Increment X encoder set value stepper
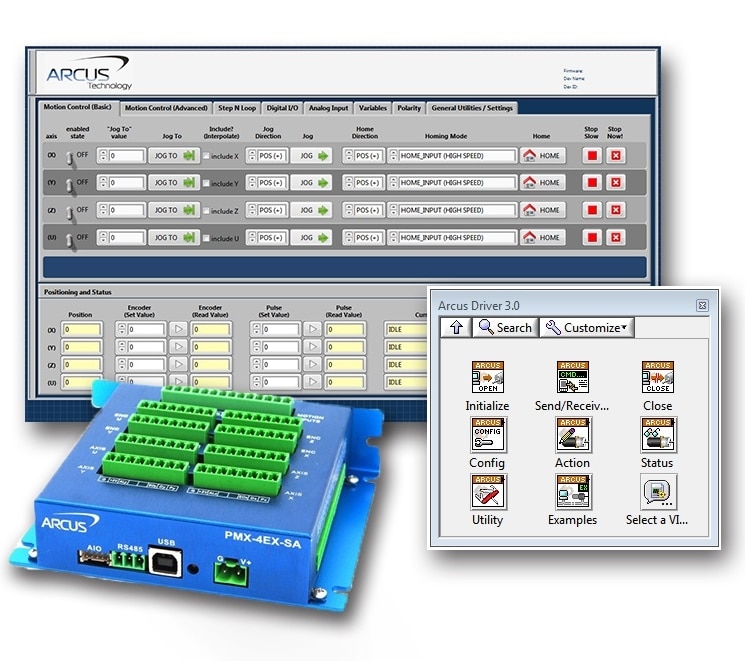The width and height of the screenshot is (745, 661). point(122,326)
